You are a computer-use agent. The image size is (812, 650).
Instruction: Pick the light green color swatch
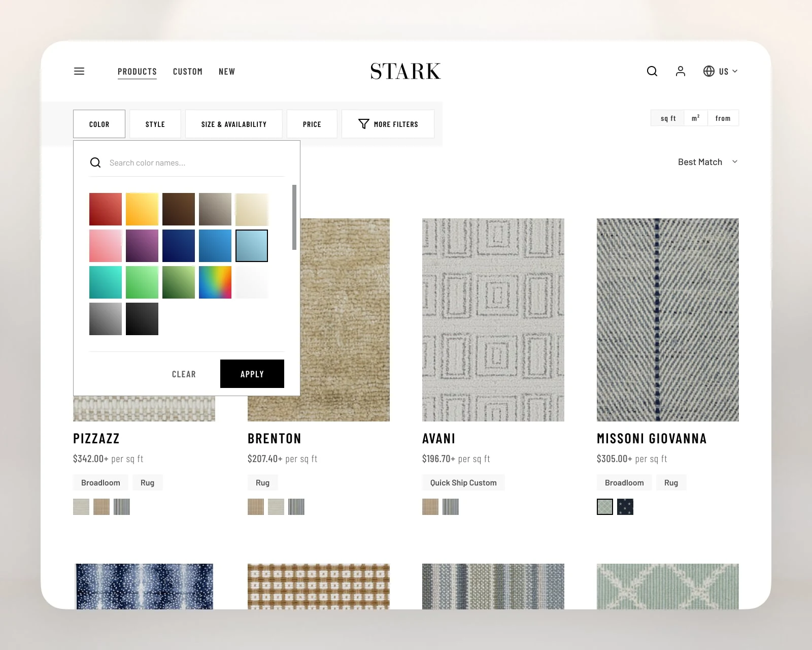coord(142,282)
